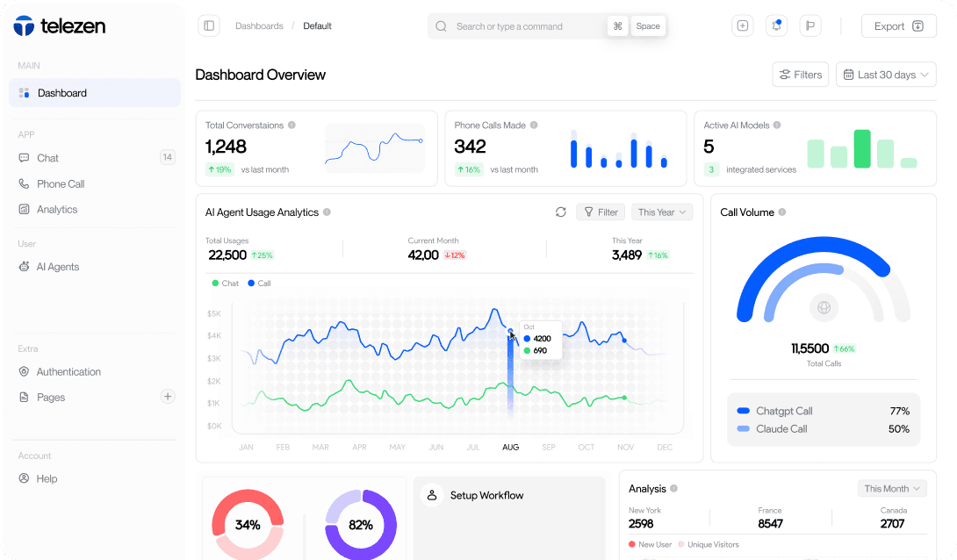The height and width of the screenshot is (560, 957).
Task: Select Dashboard in the MAIN menu
Action: pyautogui.click(x=61, y=92)
